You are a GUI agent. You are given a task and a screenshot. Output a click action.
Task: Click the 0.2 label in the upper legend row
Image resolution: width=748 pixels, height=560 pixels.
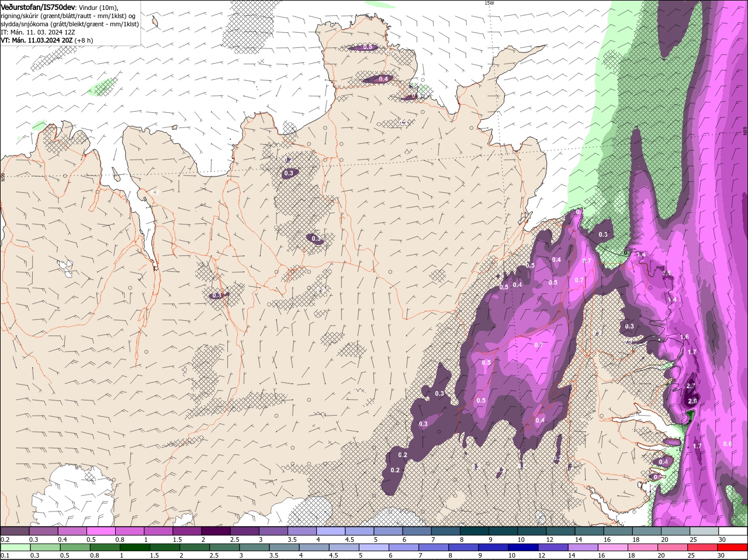pyautogui.click(x=5, y=539)
